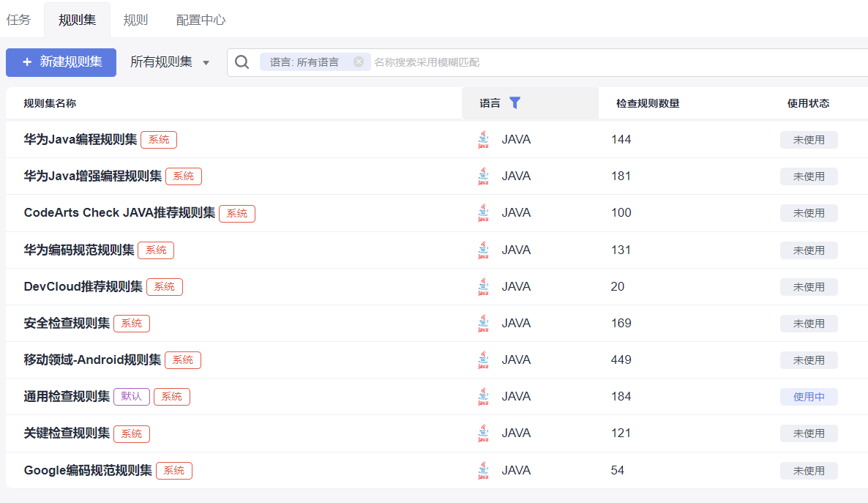868x503 pixels.
Task: Click the search magnifier icon
Action: 242,62
